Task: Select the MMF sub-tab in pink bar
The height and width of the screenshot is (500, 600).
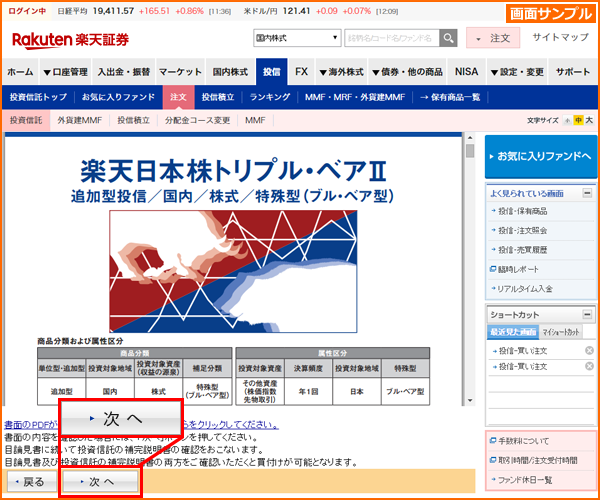Action: click(x=255, y=121)
